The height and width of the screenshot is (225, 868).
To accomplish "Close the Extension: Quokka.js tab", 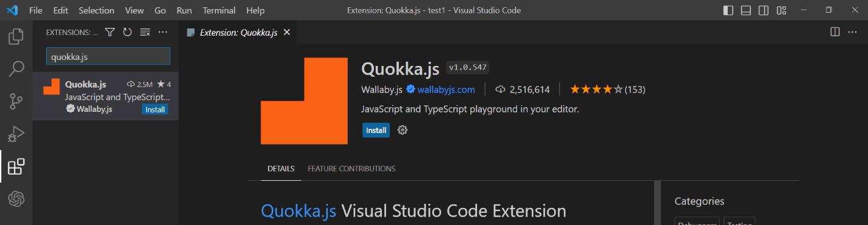I will tap(287, 33).
